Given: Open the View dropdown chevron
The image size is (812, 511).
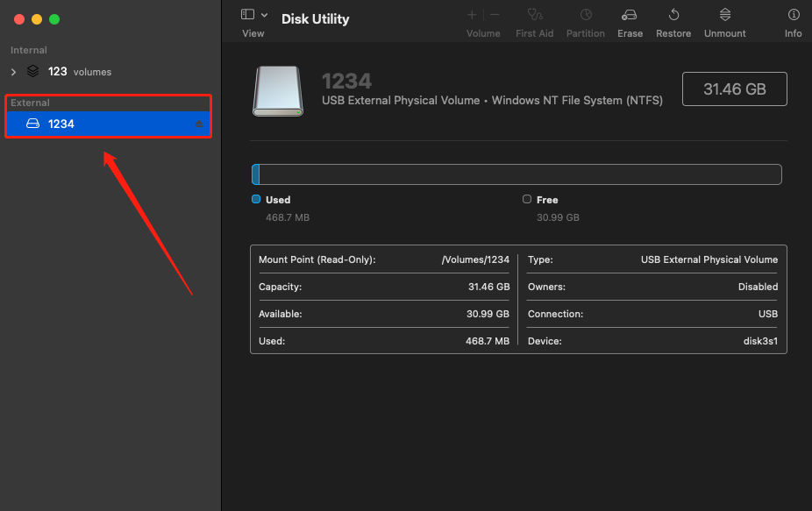Looking at the screenshot, I should tap(264, 15).
